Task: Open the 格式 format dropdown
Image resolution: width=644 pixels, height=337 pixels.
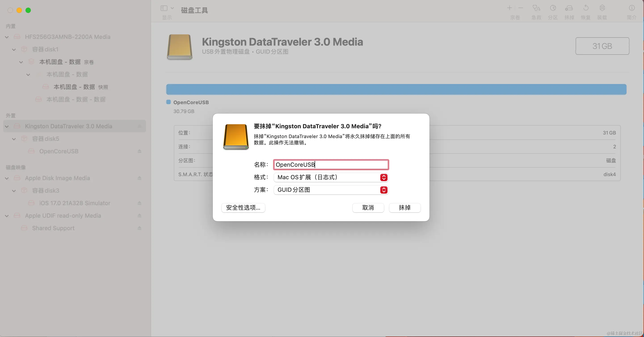Action: (x=384, y=177)
